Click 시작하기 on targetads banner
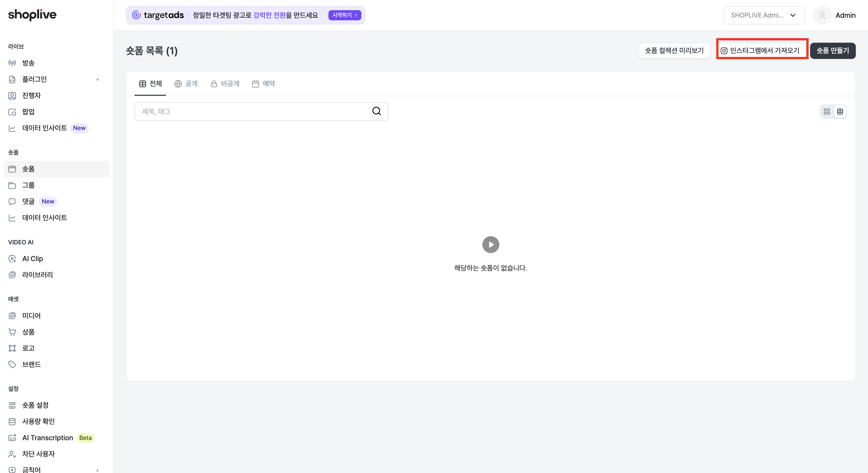 pyautogui.click(x=345, y=15)
